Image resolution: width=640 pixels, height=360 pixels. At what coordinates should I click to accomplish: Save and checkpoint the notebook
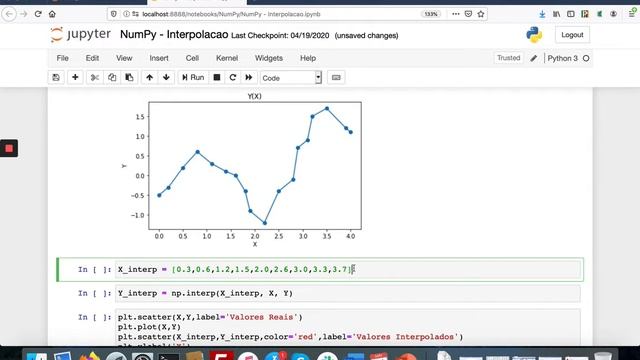point(56,78)
